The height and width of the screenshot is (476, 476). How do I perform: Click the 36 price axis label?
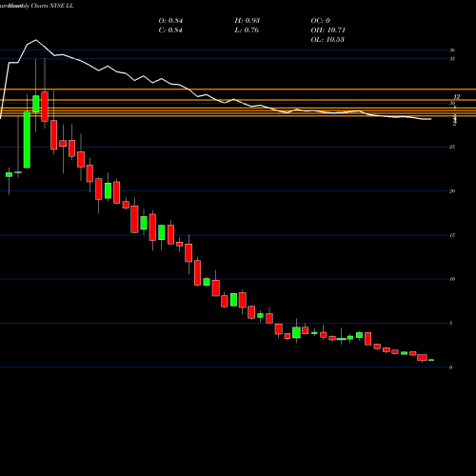click(452, 50)
